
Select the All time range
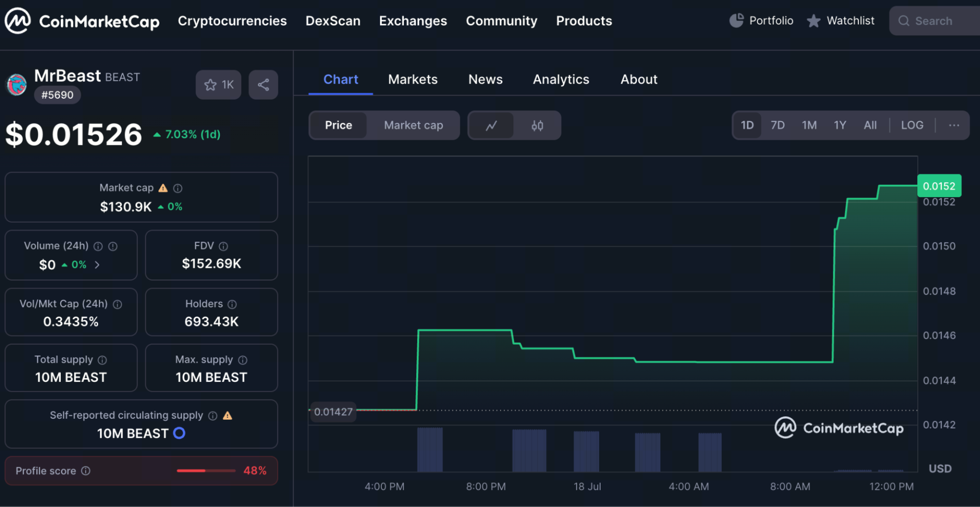[x=870, y=126]
